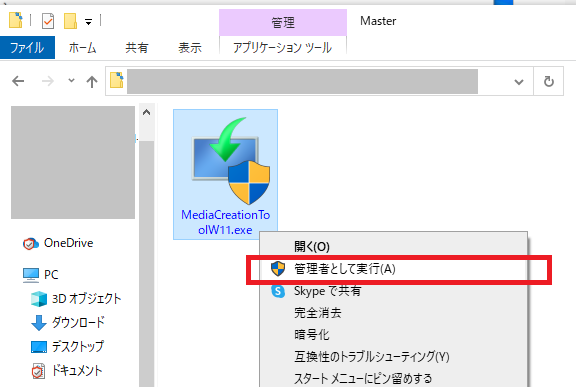Click the address bar path field
Viewport: 576px width, 387px height.
[x=303, y=81]
